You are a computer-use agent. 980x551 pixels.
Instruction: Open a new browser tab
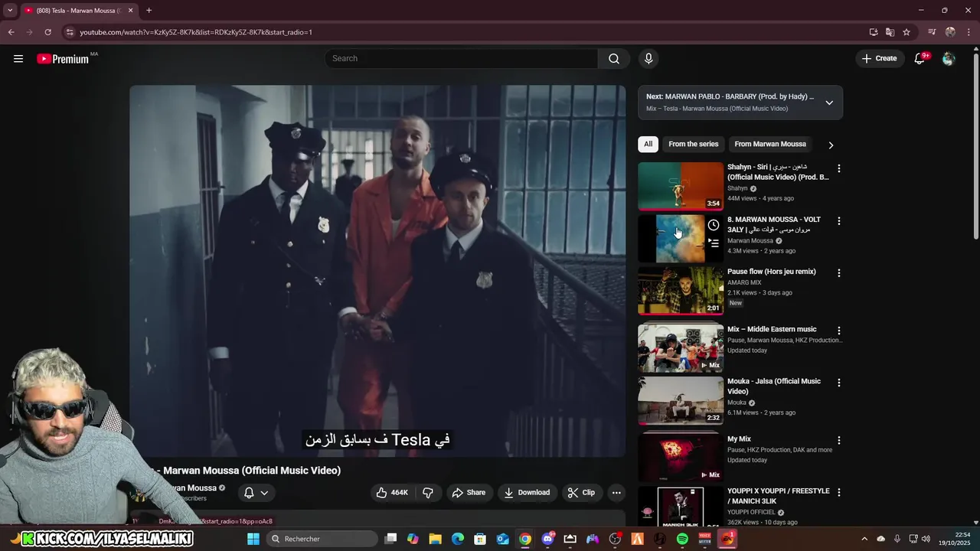click(149, 11)
